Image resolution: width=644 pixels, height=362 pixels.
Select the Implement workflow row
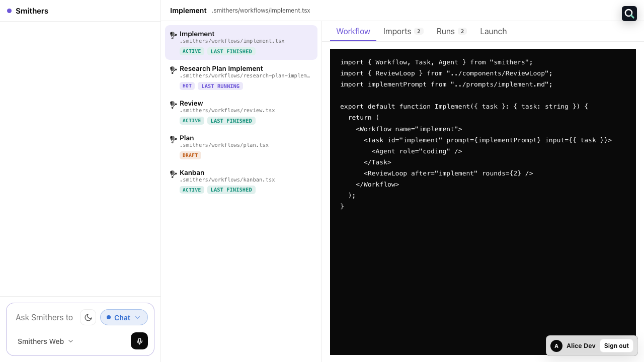click(241, 43)
